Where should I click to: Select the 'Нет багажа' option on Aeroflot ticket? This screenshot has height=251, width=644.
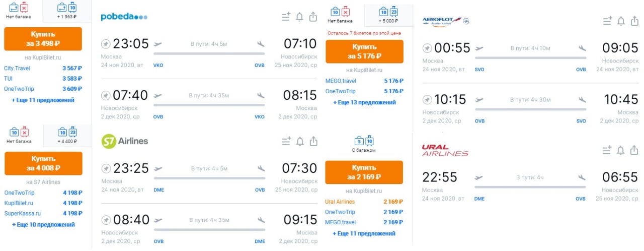coord(340,15)
